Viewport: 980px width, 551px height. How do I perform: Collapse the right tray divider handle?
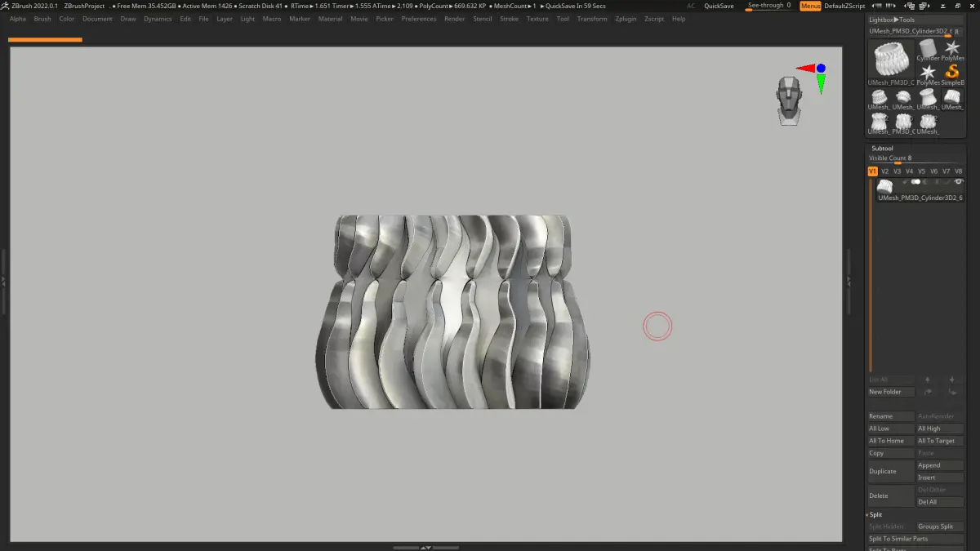(x=848, y=280)
